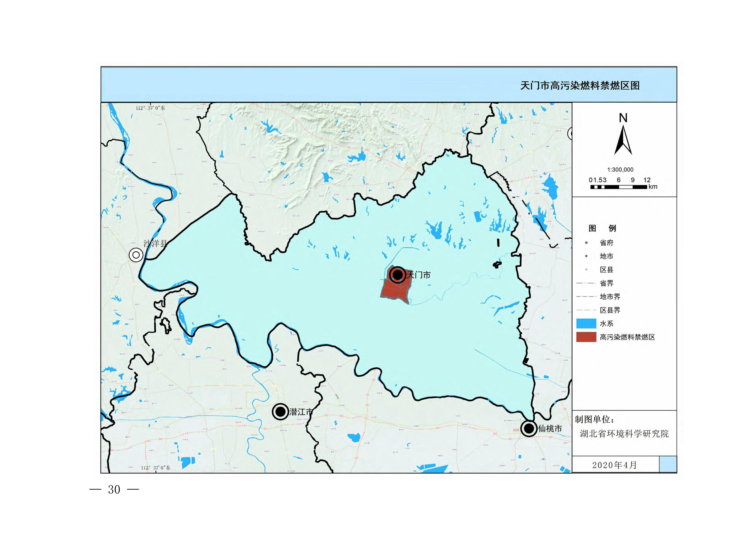The width and height of the screenshot is (756, 535).
Task: Click the map title 天门市高污染燃料禁燃区图
Action: coord(580,86)
